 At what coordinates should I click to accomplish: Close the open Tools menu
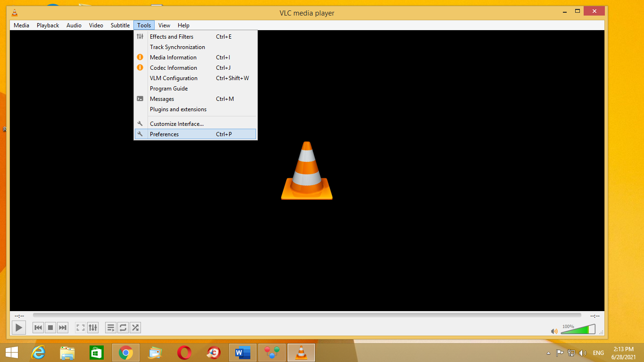pyautogui.click(x=144, y=25)
